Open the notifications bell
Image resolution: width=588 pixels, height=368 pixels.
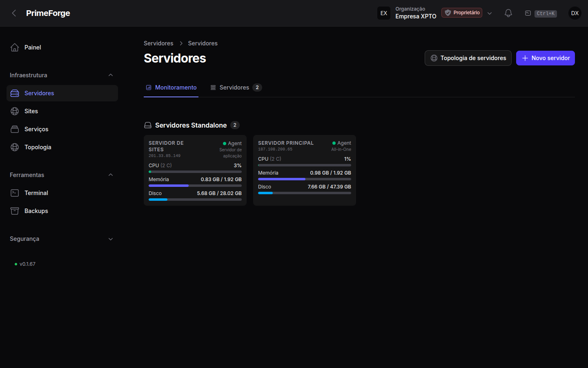coord(508,13)
